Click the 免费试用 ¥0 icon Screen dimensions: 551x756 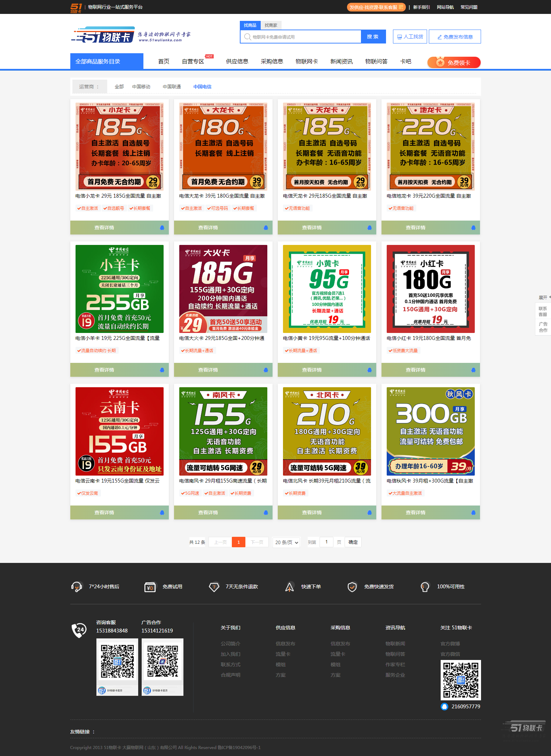click(x=150, y=587)
